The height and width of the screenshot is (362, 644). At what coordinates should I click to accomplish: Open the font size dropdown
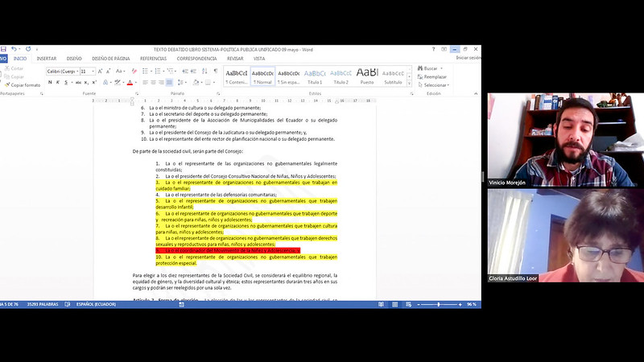93,72
